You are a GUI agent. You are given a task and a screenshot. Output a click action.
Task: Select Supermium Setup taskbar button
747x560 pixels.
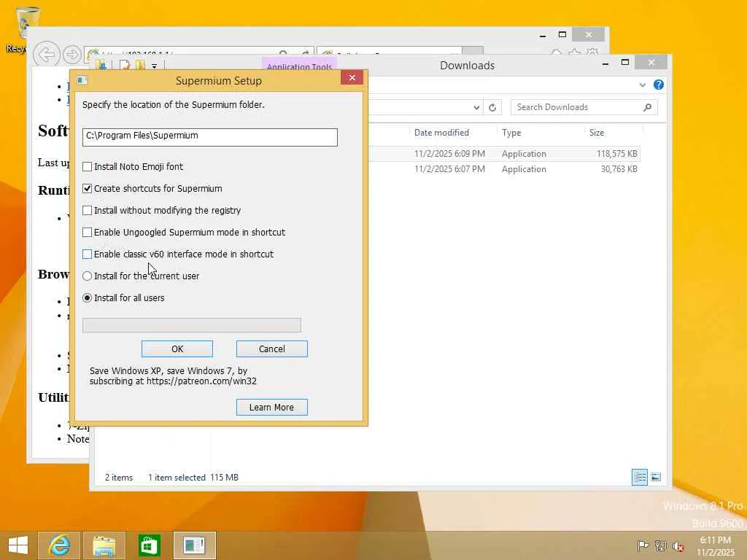coord(194,545)
